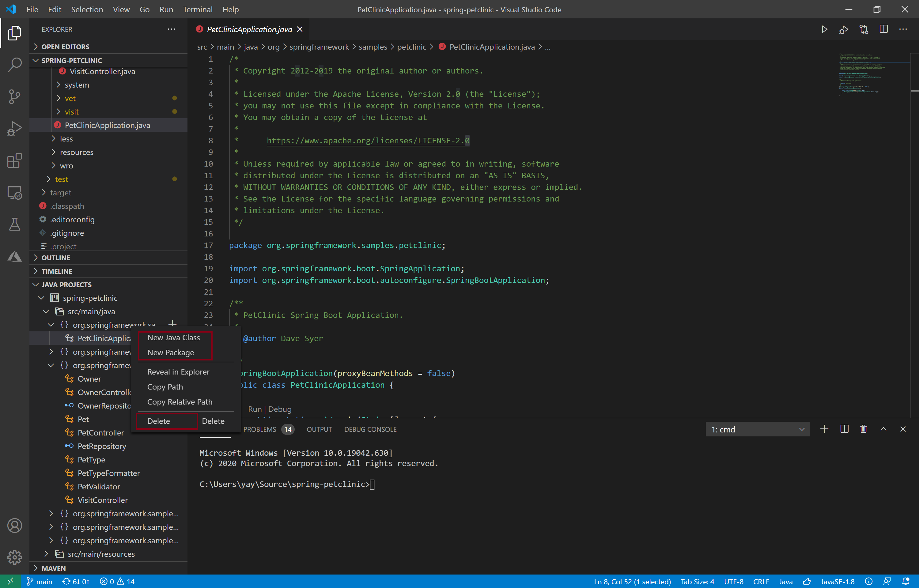Open the Extensions view icon
The height and width of the screenshot is (588, 919).
coord(14,160)
